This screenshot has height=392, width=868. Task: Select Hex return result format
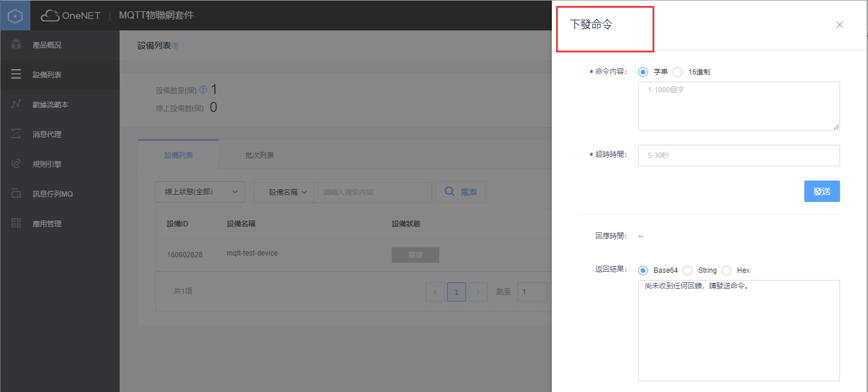[726, 270]
